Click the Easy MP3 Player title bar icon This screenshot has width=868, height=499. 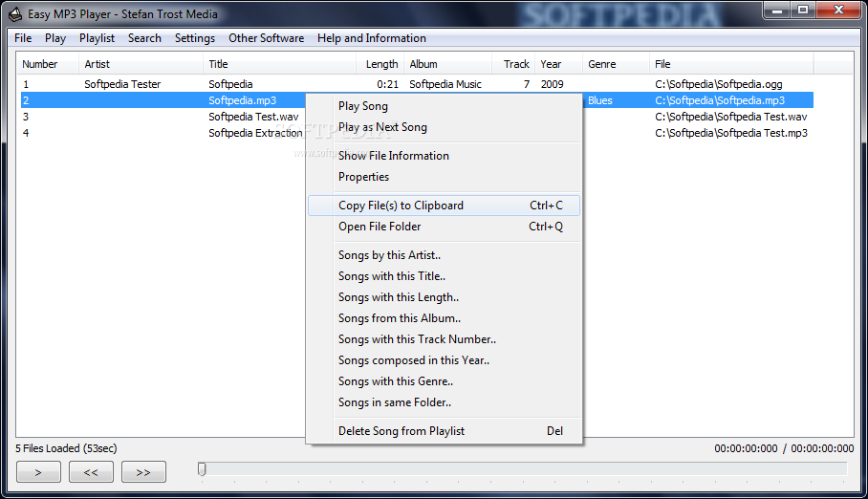[15, 14]
